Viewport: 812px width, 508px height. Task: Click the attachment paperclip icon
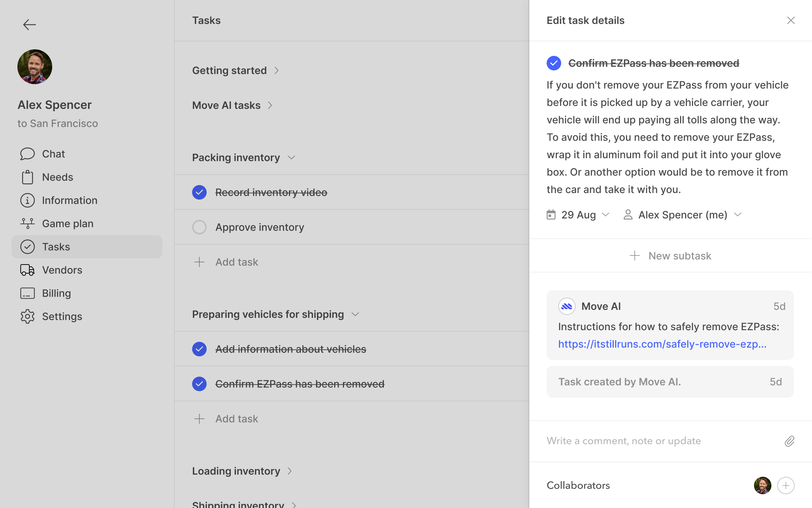tap(790, 441)
